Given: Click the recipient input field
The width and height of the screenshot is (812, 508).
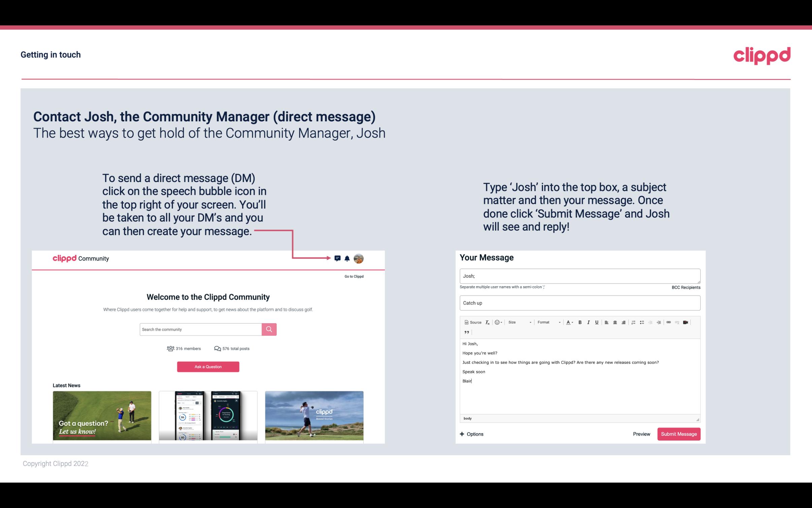Looking at the screenshot, I should [580, 276].
